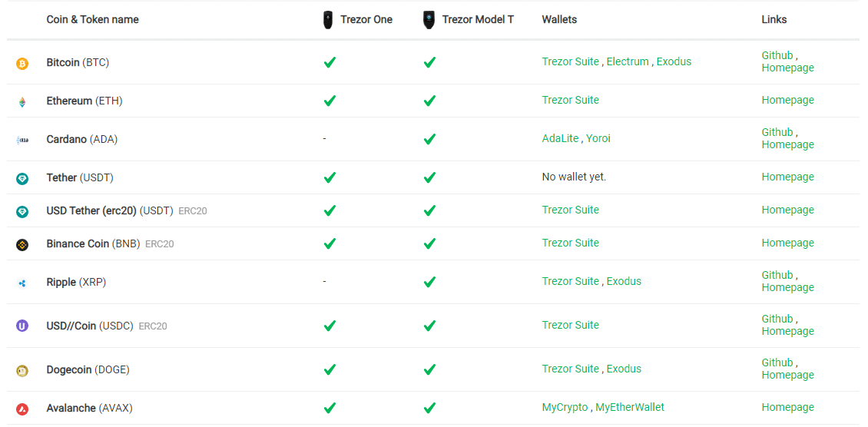This screenshot has width=868, height=427.
Task: Click Bitcoin's Trezor One green checkmark
Action: pyautogui.click(x=330, y=62)
